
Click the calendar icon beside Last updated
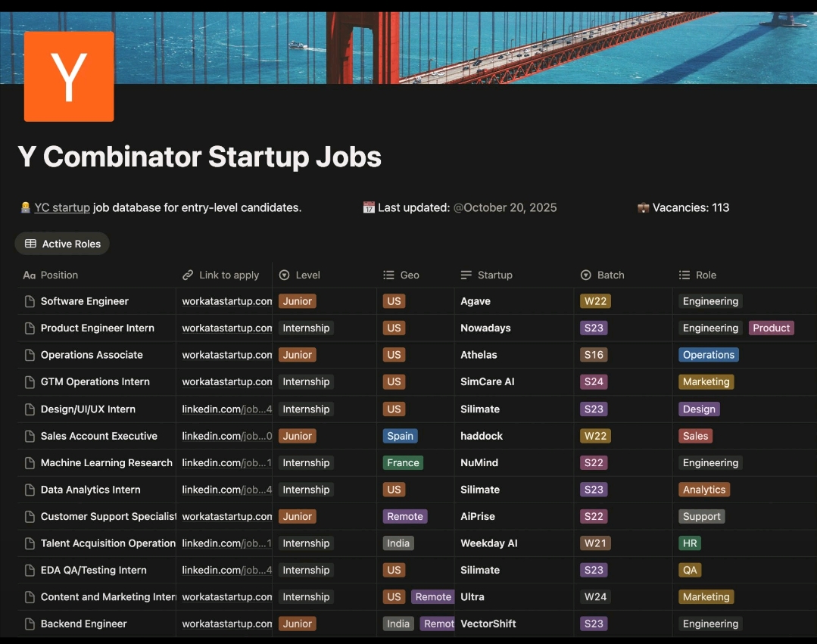(x=370, y=207)
